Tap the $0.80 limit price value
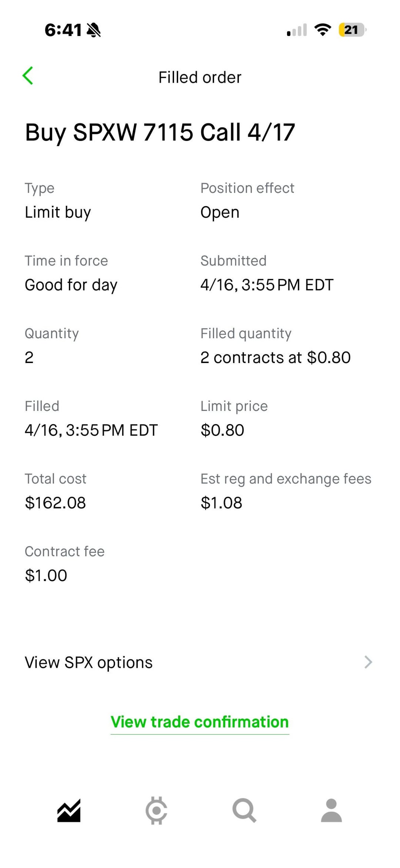 click(x=222, y=430)
